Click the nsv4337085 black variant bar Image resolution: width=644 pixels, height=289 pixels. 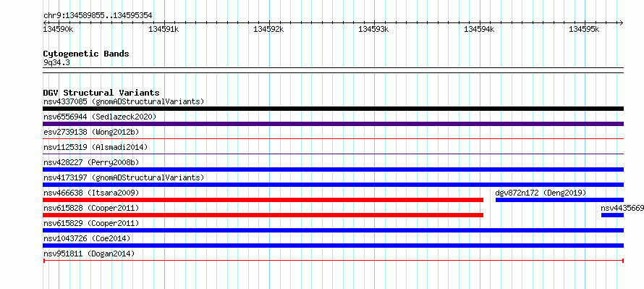click(333, 109)
